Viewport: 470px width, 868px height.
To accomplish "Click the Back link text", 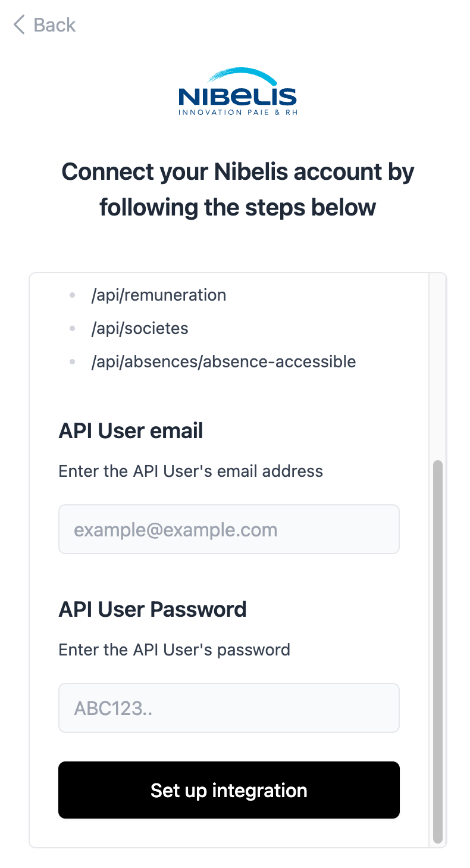I will click(55, 25).
